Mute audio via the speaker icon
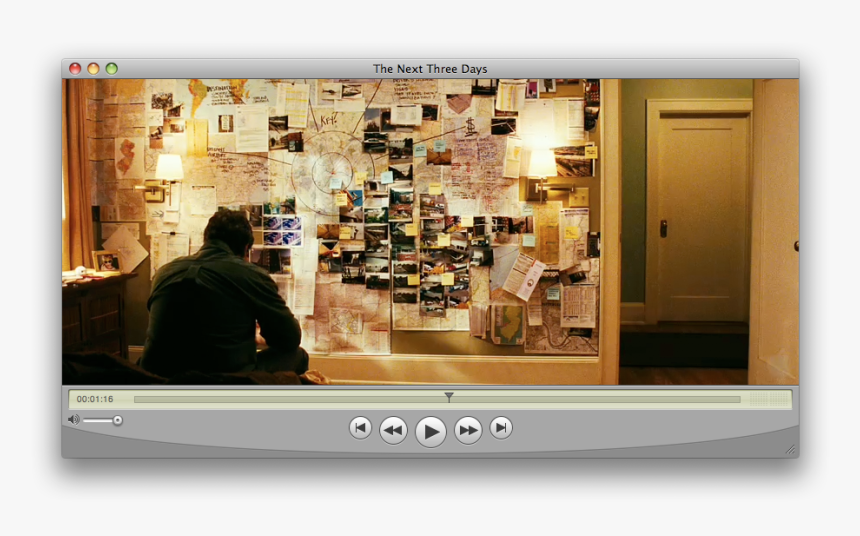Image resolution: width=860 pixels, height=536 pixels. [73, 420]
